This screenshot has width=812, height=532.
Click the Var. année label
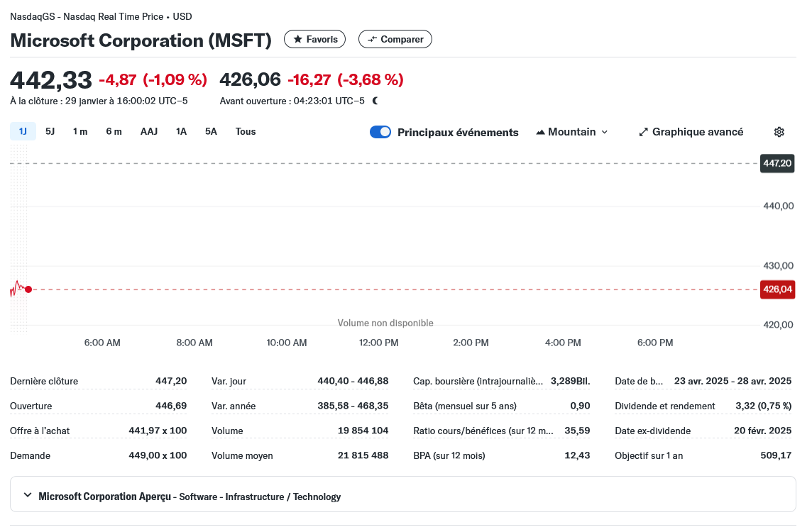[234, 406]
